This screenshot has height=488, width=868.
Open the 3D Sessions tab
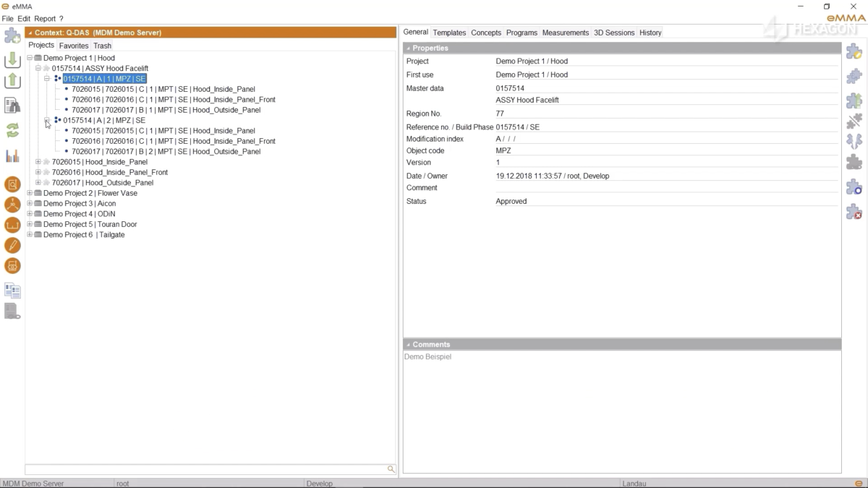tap(614, 33)
